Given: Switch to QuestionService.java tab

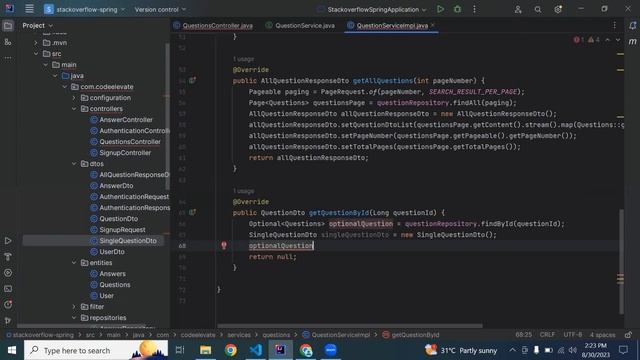Looking at the screenshot, I should click(300, 25).
